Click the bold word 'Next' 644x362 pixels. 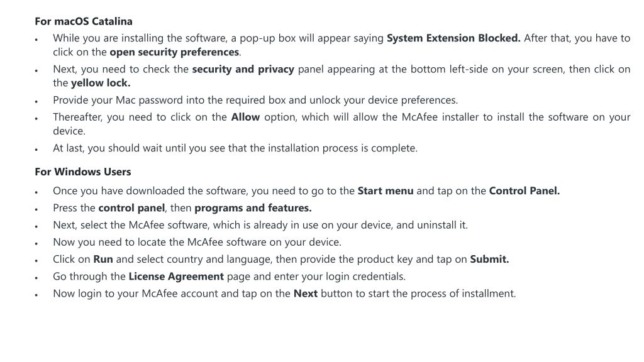(x=306, y=293)
